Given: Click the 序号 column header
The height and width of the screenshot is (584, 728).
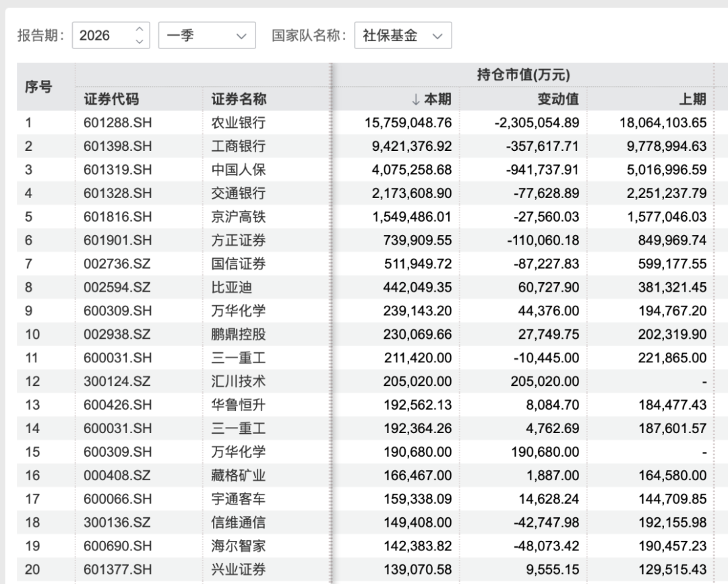Looking at the screenshot, I should click(x=38, y=87).
